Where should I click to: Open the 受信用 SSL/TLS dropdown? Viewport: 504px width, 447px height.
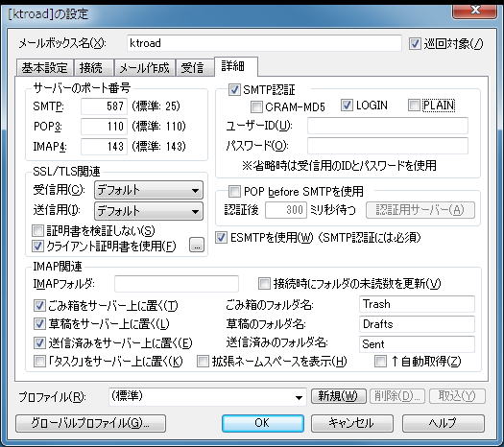click(149, 191)
